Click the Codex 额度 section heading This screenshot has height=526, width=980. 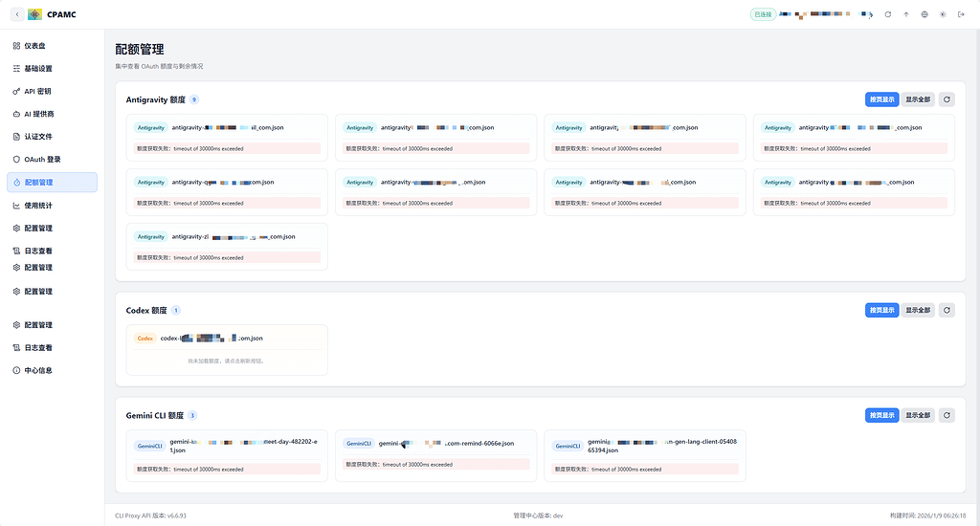[x=146, y=310]
